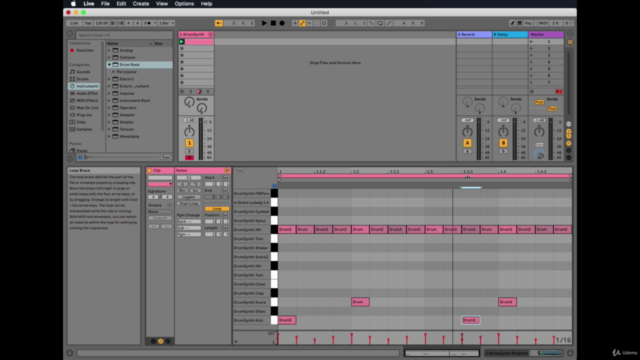Viewport: 640px width, 360px height.
Task: Toggle the Loop button in the Notes box
Action: click(217, 209)
